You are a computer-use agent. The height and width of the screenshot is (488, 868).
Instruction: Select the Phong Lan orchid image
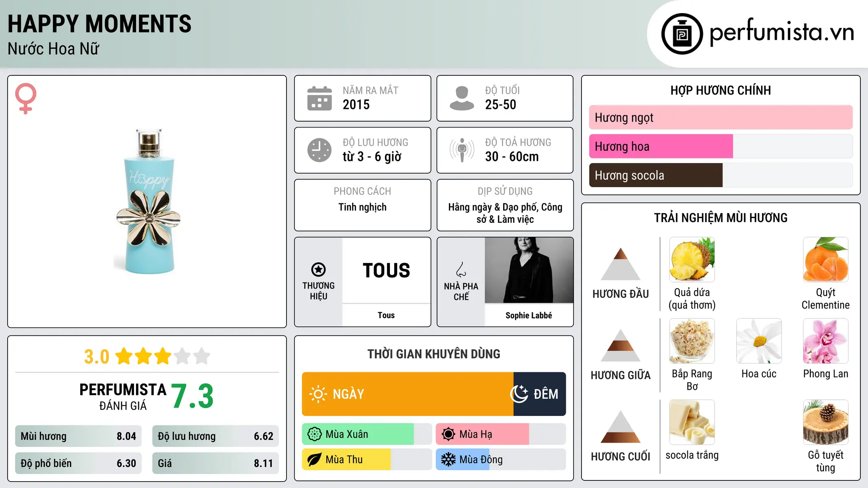(826, 341)
